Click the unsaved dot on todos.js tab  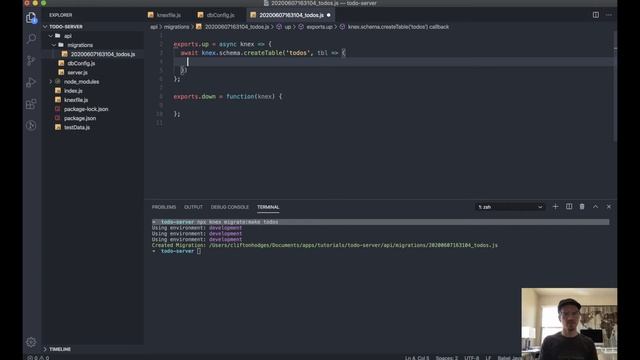coord(329,15)
